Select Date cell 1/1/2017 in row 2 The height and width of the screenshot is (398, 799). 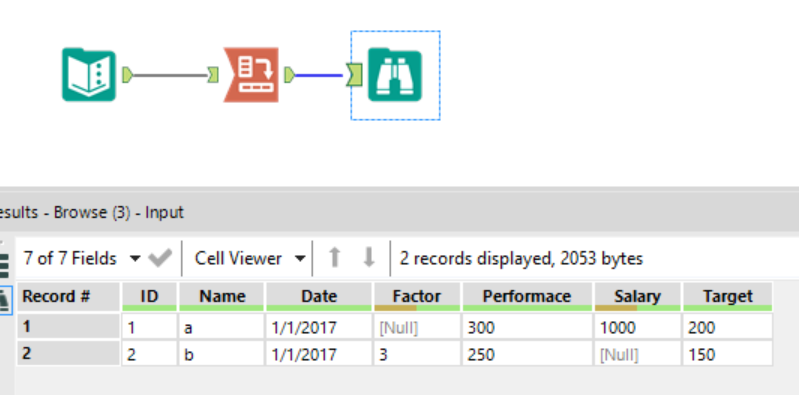pos(319,354)
